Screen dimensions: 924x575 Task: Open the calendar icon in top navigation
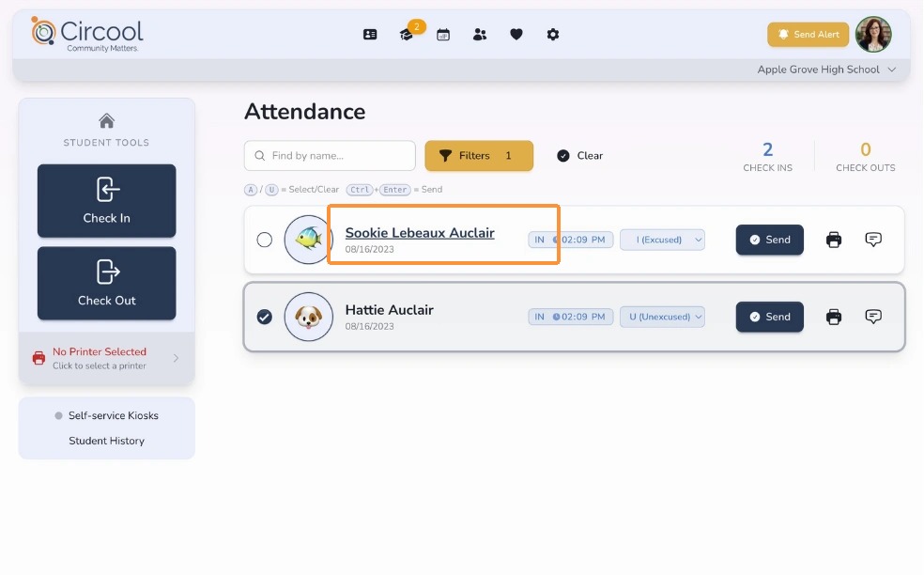click(x=443, y=35)
